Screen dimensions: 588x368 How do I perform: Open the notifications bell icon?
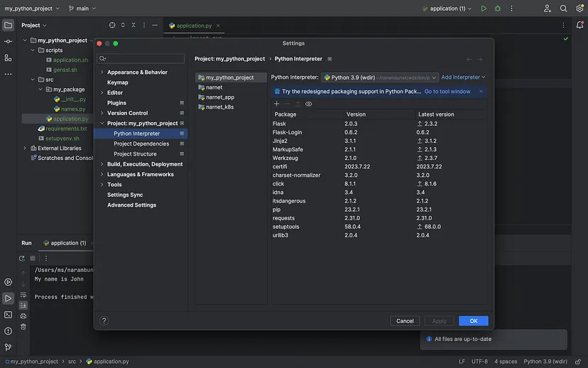(579, 25)
